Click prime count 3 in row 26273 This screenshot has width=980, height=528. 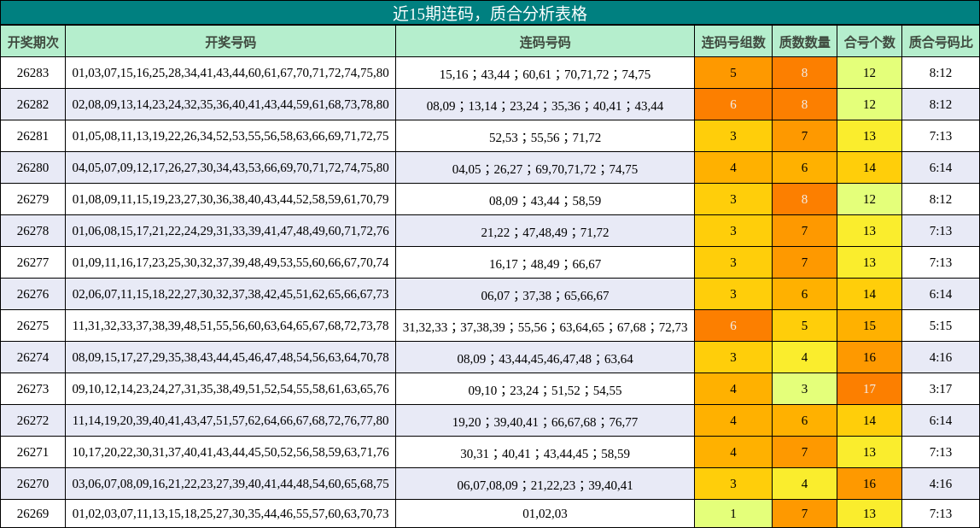[x=804, y=389]
